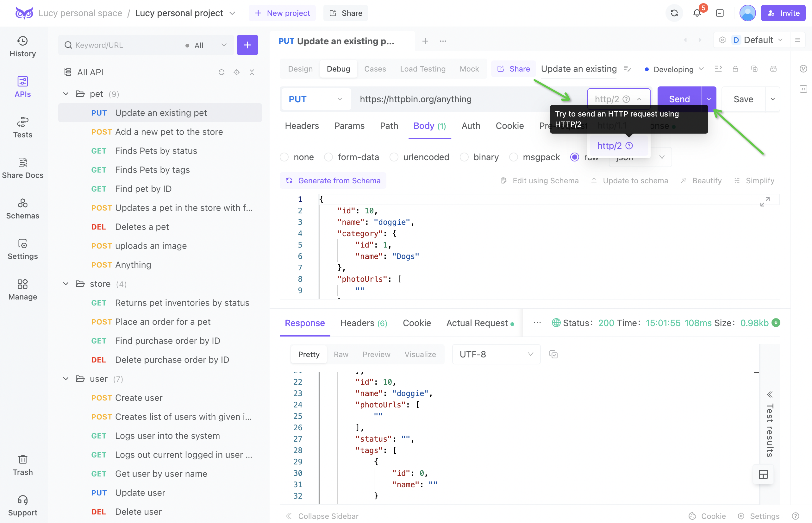Screen dimensions: 812x523
Task: Click the Send request button
Action: pos(679,99)
